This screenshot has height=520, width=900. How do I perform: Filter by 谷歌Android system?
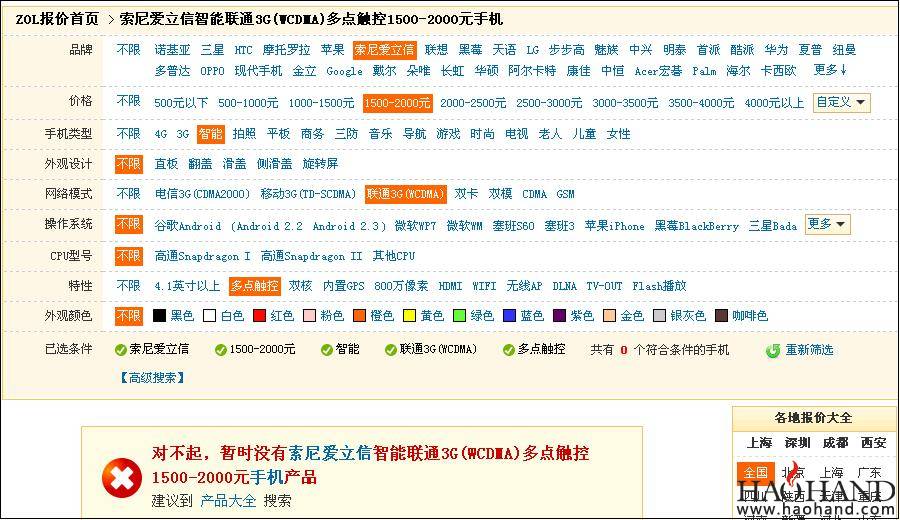pos(188,226)
